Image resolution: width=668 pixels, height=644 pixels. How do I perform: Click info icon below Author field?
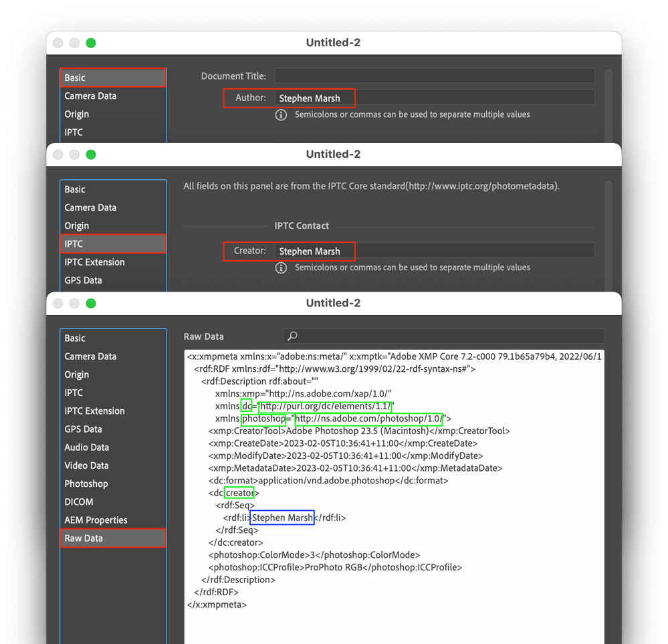tap(281, 114)
